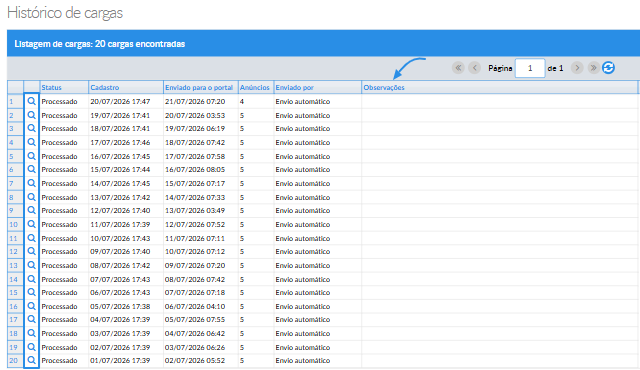Open details of load registered 03/07/2026 17:39

[31, 333]
